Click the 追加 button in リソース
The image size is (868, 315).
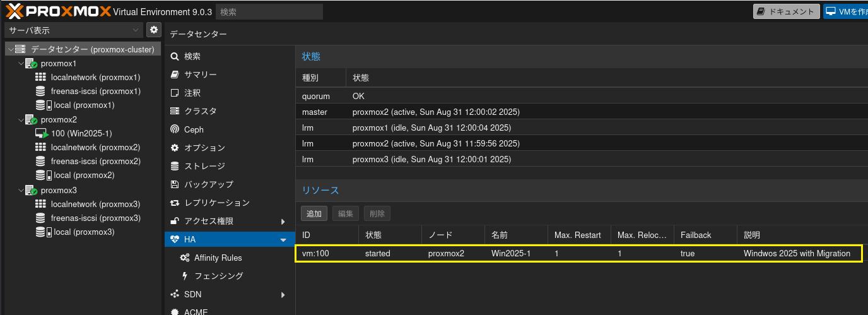click(314, 213)
